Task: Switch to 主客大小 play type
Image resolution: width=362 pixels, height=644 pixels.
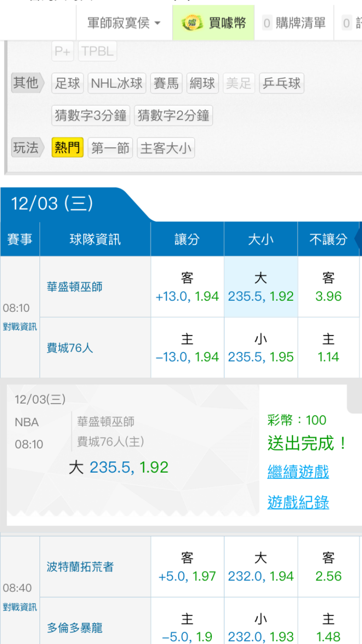Action: (x=166, y=148)
